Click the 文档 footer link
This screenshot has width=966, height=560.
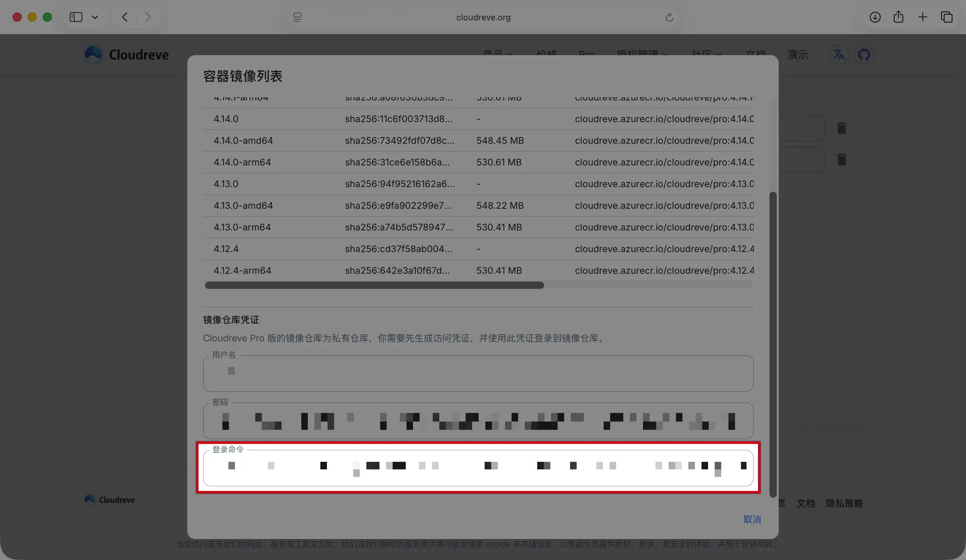point(805,503)
